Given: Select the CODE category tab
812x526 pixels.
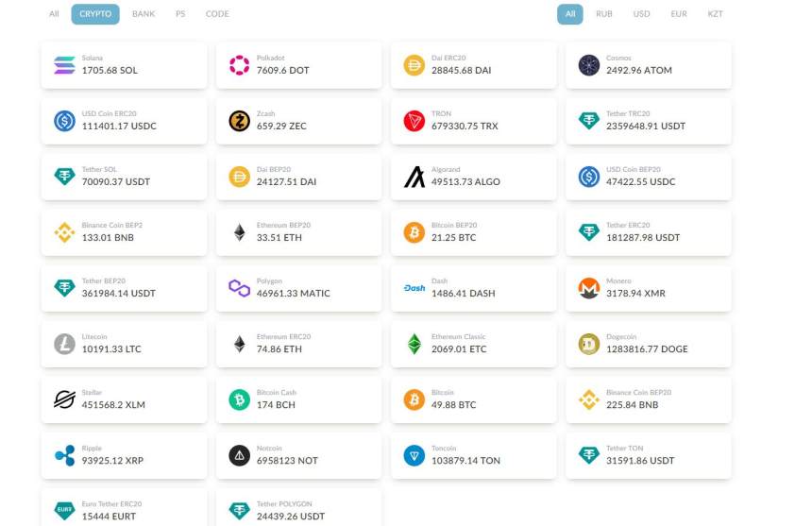Looking at the screenshot, I should [x=217, y=14].
